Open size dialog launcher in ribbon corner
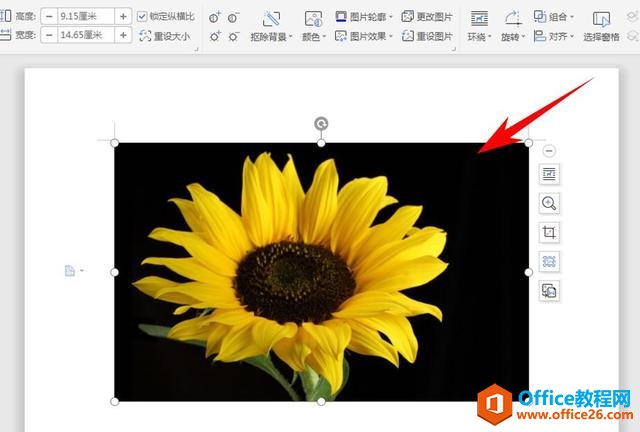 coord(196,49)
